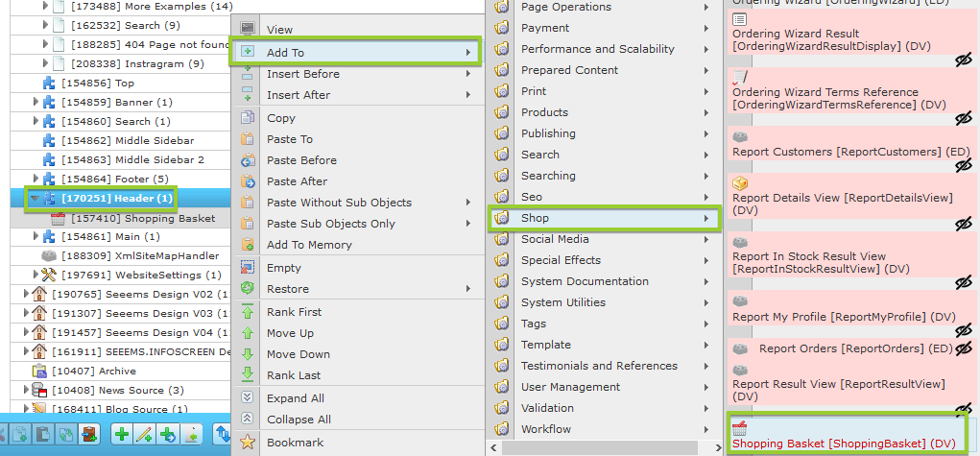Image resolution: width=980 pixels, height=456 pixels.
Task: Choose Social Media from the category menu
Action: click(555, 239)
